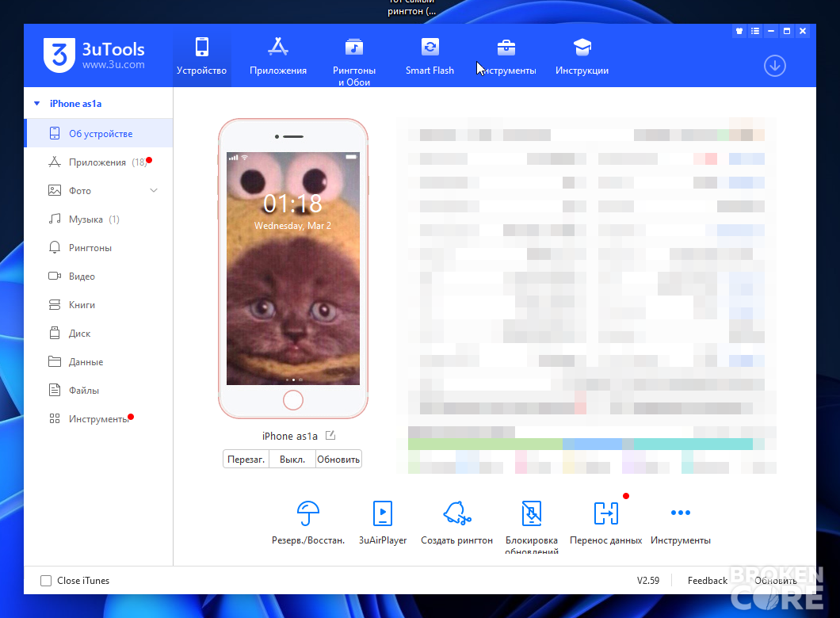The height and width of the screenshot is (618, 840).
Task: Click the Перезаг. restart button
Action: tap(246, 460)
